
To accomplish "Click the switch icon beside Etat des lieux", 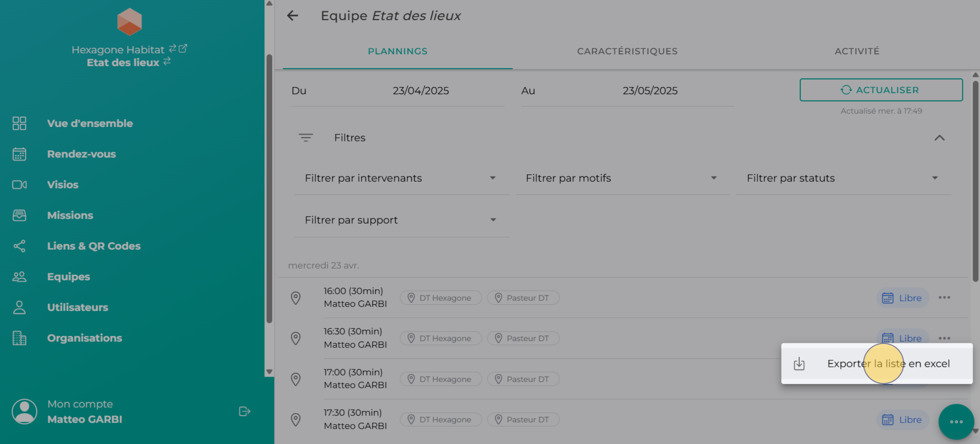I will pyautogui.click(x=167, y=62).
